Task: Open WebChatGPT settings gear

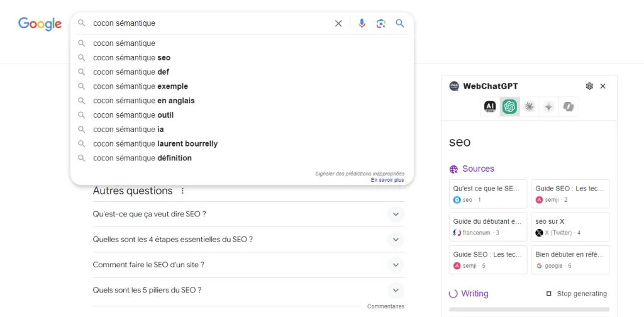Action: coord(589,86)
